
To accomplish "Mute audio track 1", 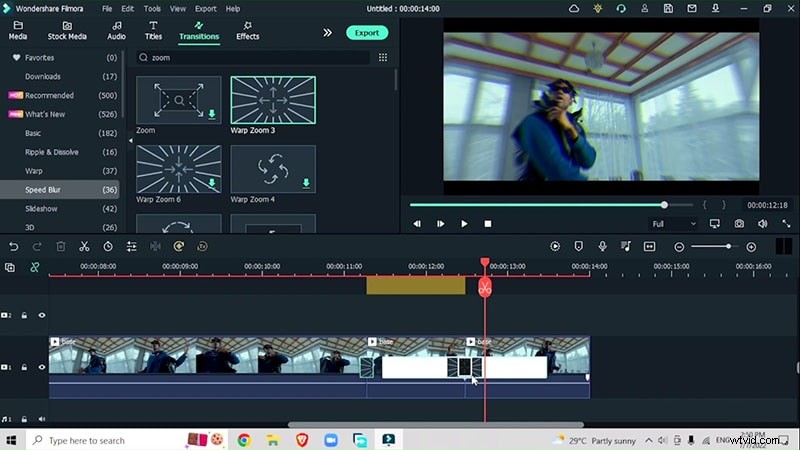I will pos(42,419).
